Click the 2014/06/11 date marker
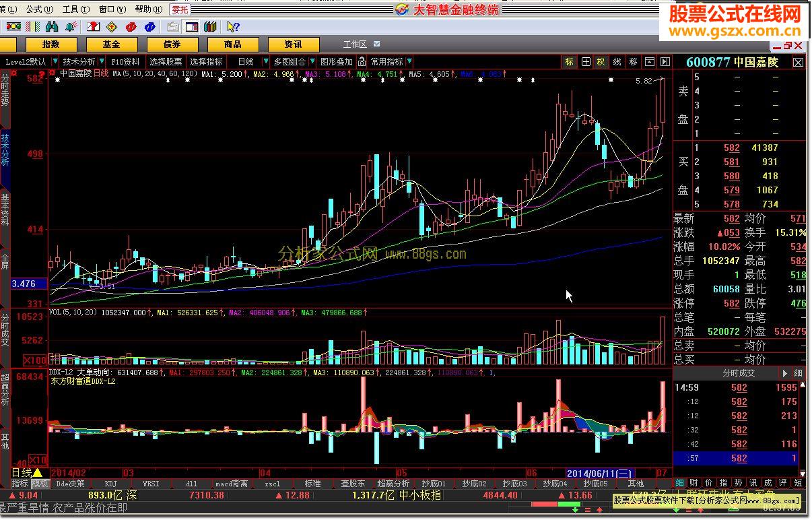812x520 pixels. (600, 474)
